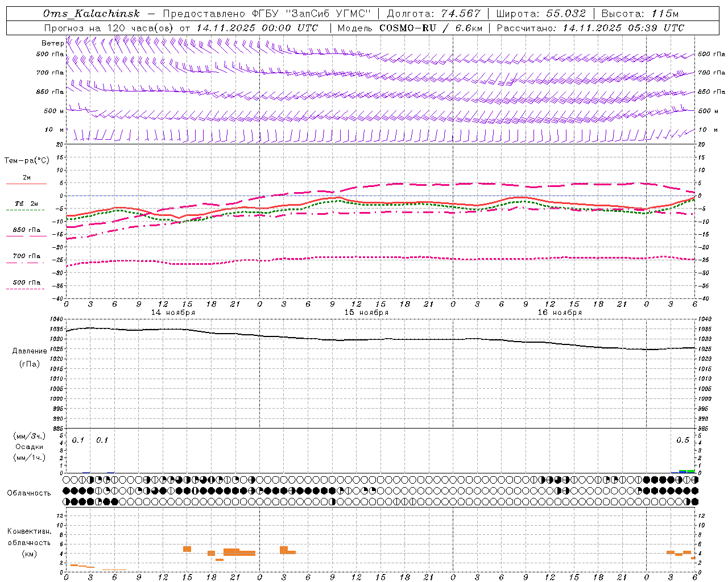Viewport: 728px width, 582px height.
Task: Click the 0.5 precipitation amount value
Action: pyautogui.click(x=682, y=440)
